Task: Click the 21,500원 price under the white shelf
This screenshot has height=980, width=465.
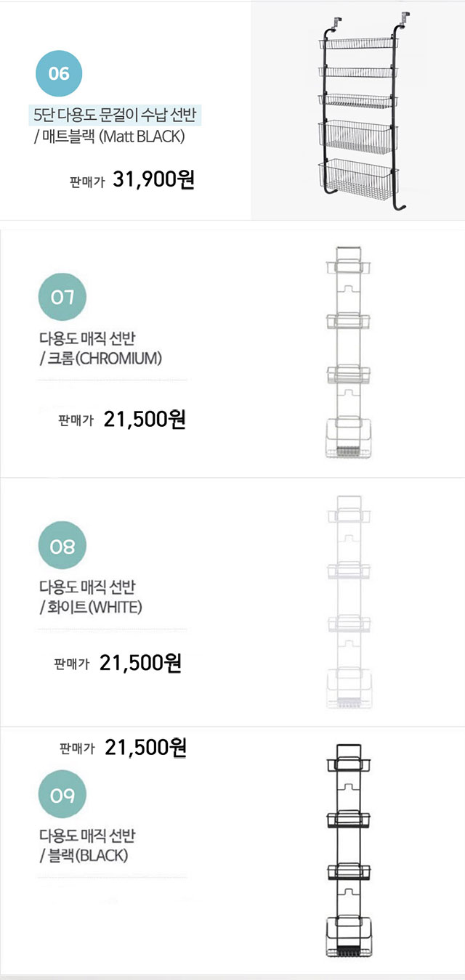Action: tap(140, 663)
